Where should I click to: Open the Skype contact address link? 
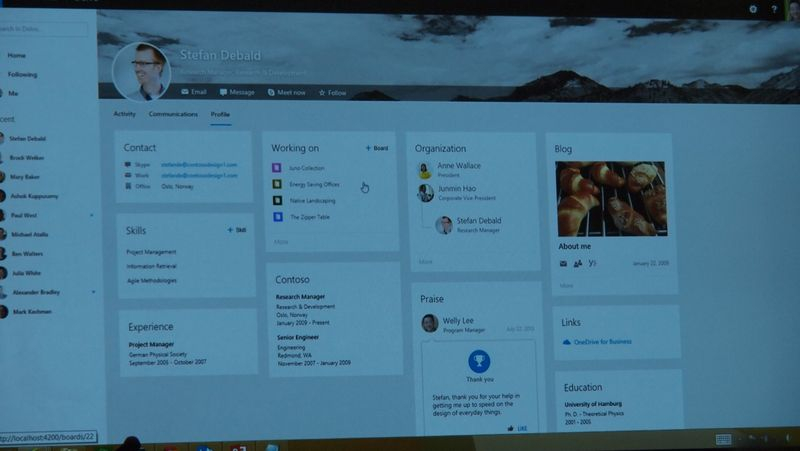coord(199,164)
